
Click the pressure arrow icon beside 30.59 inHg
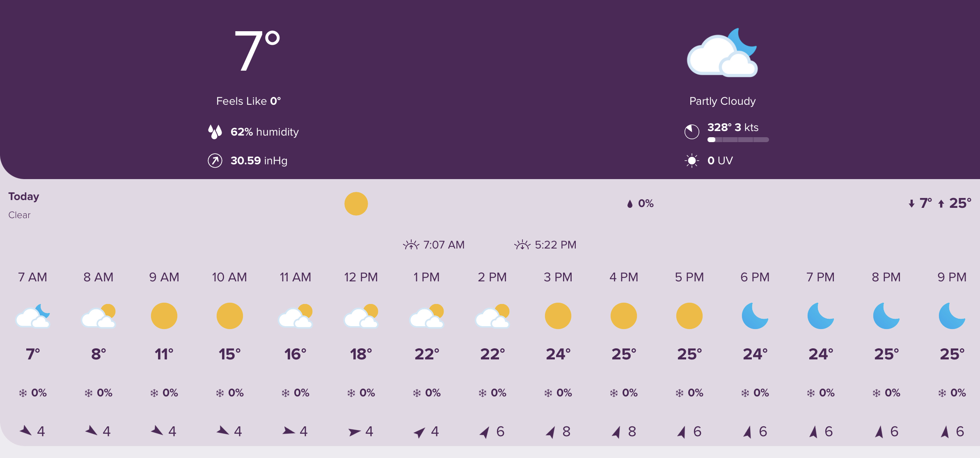pyautogui.click(x=215, y=161)
